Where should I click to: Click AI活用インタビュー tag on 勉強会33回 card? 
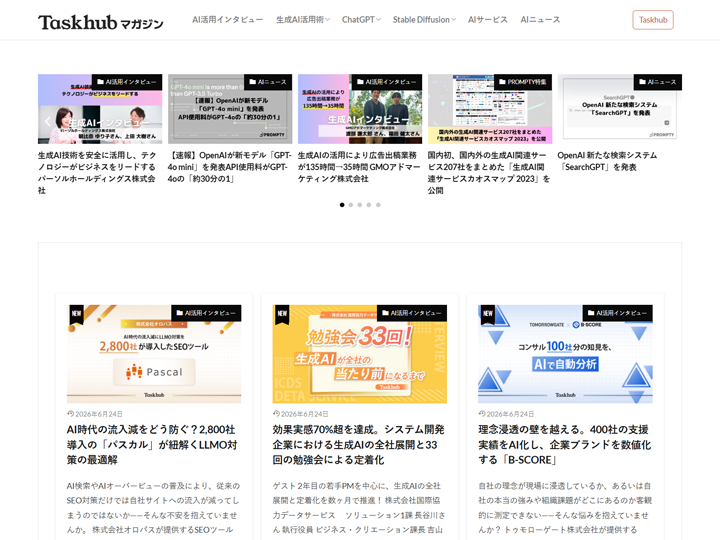coord(412,313)
